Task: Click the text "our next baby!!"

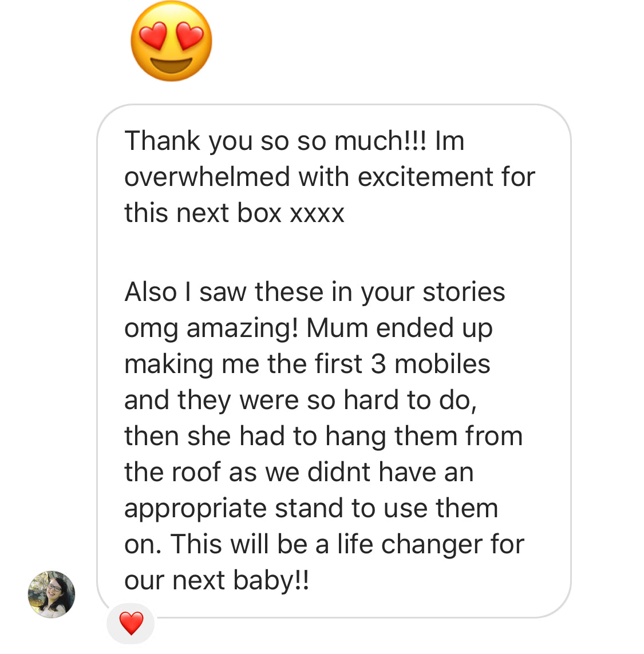Action: click(216, 581)
